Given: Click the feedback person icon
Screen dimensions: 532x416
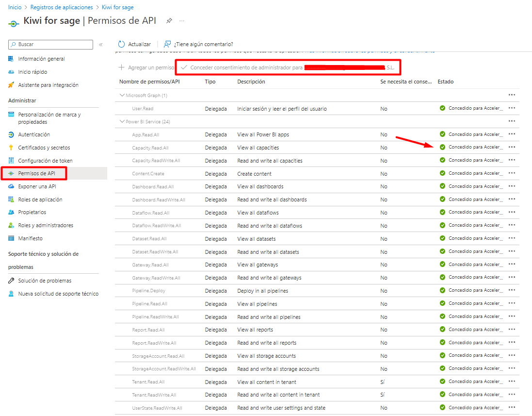Looking at the screenshot, I should coord(167,44).
